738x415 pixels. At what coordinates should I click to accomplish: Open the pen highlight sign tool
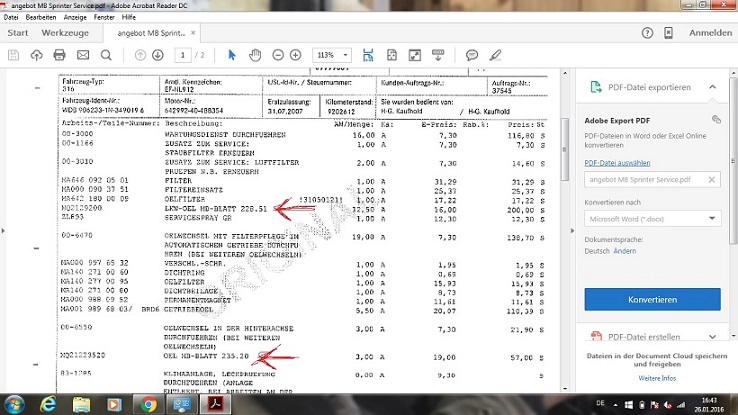(496, 54)
